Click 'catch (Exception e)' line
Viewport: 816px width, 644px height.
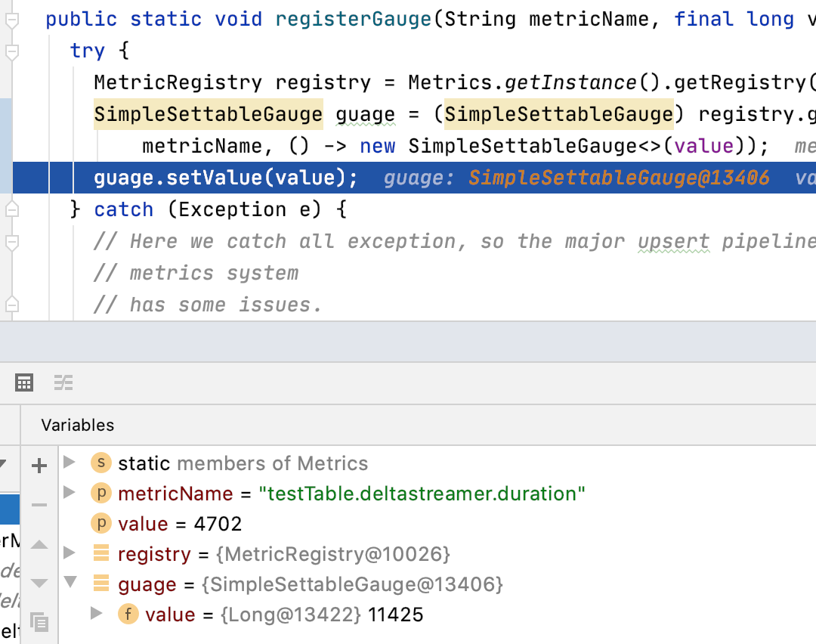click(x=209, y=210)
